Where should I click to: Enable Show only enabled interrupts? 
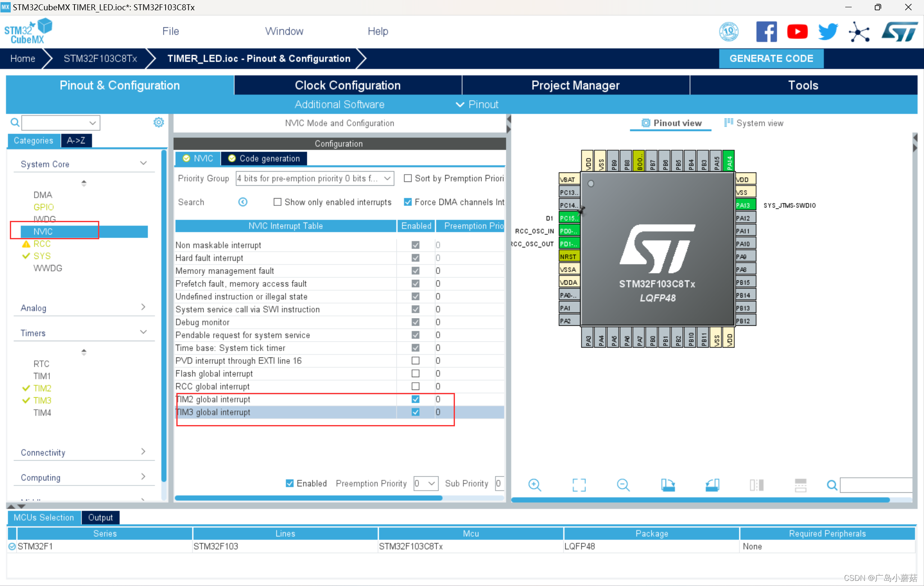point(277,202)
